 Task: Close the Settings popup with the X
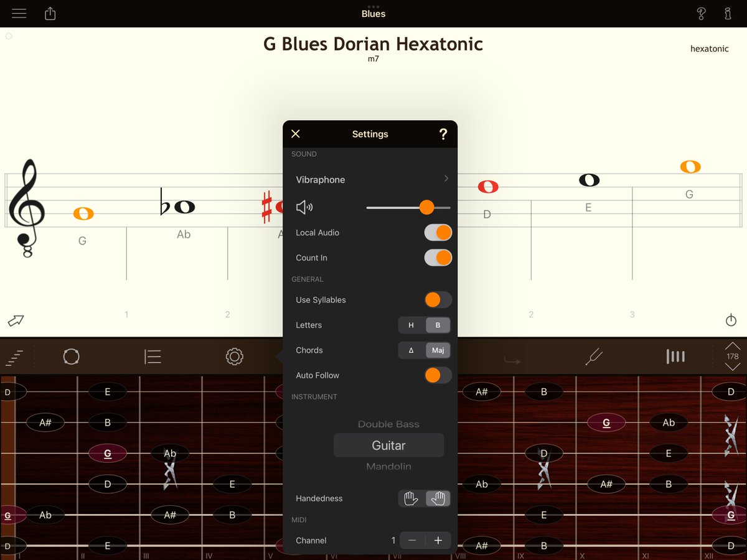tap(296, 134)
